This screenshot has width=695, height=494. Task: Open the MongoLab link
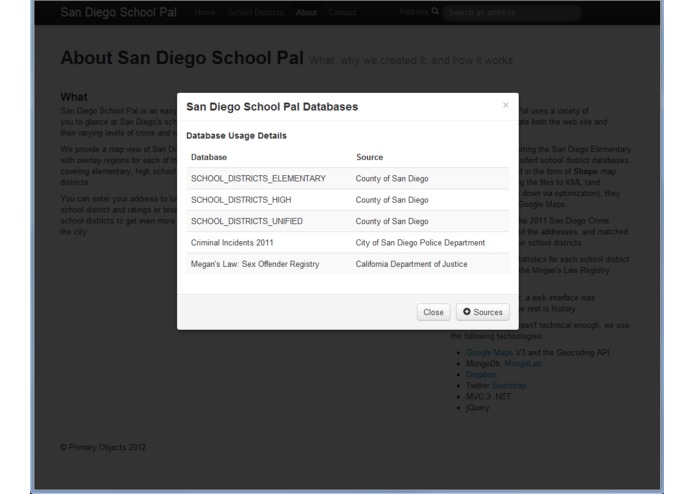coord(523,364)
